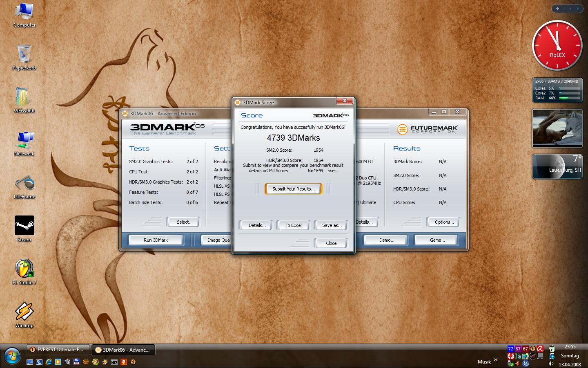The width and height of the screenshot is (588, 368).
Task: Click HDR/SM3.0 Score value 1854
Action: coord(318,160)
